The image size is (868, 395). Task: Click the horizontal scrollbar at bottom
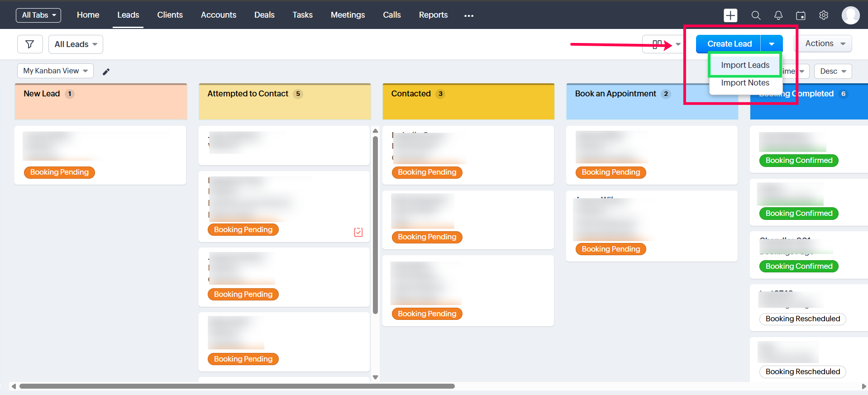coord(237,386)
